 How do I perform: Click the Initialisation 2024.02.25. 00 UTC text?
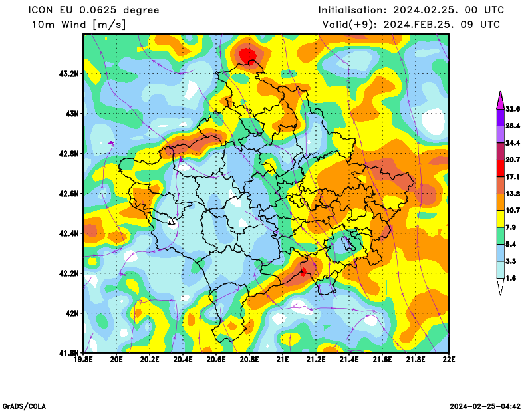point(411,10)
